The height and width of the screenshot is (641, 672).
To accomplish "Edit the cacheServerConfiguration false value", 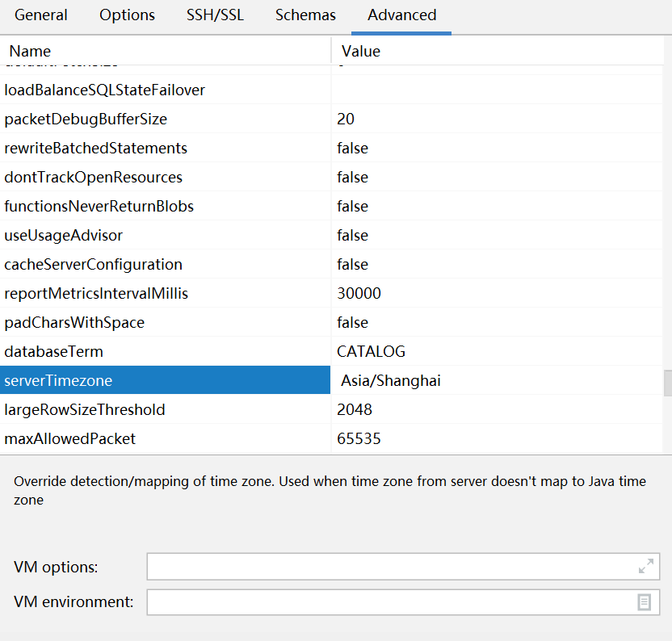I will click(498, 264).
